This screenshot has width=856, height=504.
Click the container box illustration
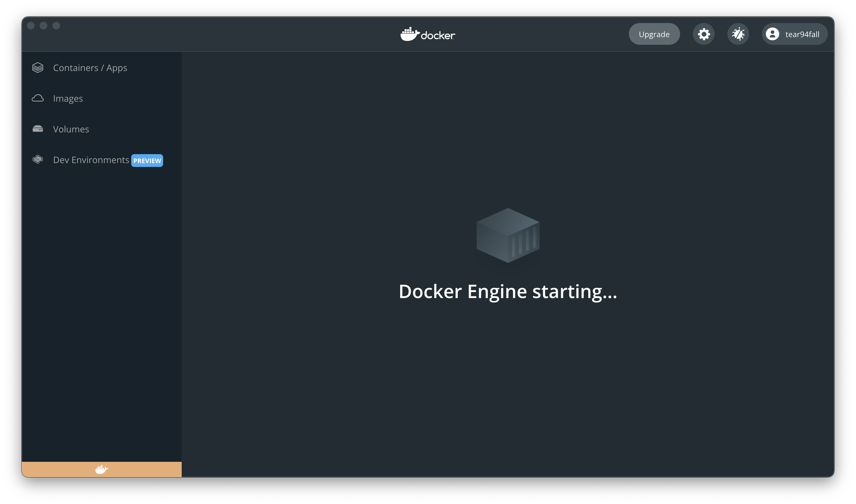coord(508,235)
